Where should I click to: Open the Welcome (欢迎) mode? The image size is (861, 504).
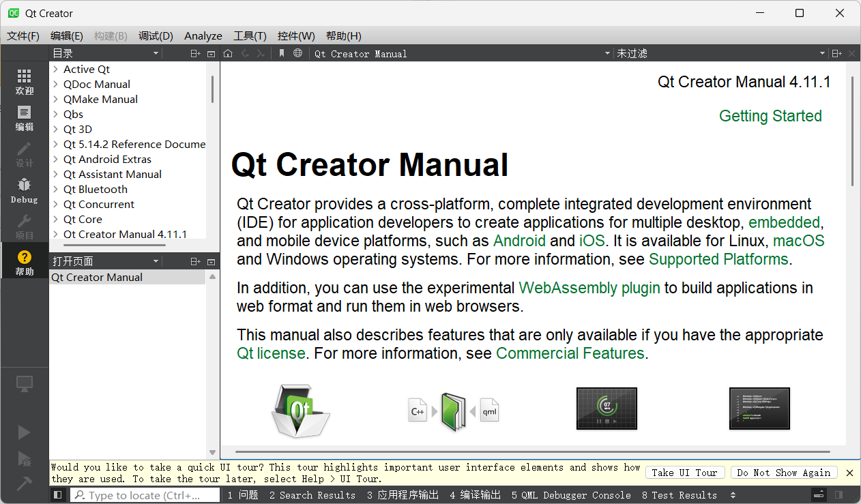[25, 82]
